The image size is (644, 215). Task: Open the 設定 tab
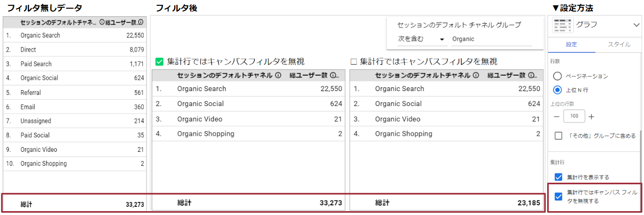pyautogui.click(x=571, y=44)
